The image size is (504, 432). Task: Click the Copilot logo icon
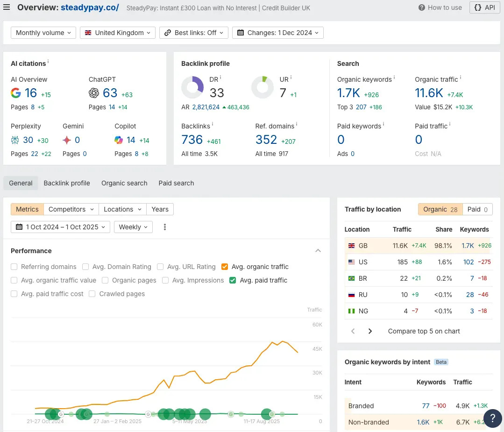tap(119, 140)
